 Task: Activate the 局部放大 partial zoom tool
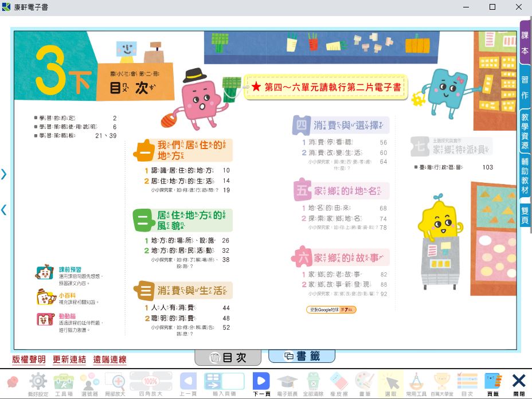click(x=115, y=384)
